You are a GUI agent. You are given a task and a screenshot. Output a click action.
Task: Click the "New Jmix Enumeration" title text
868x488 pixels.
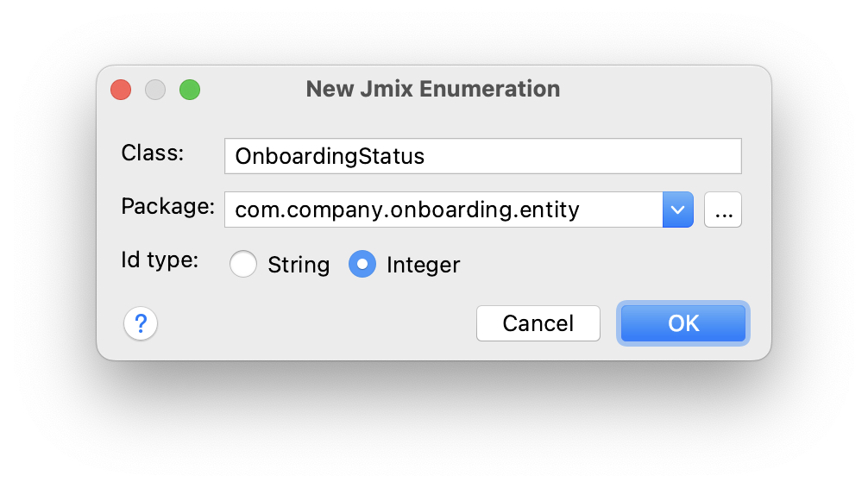coord(433,89)
